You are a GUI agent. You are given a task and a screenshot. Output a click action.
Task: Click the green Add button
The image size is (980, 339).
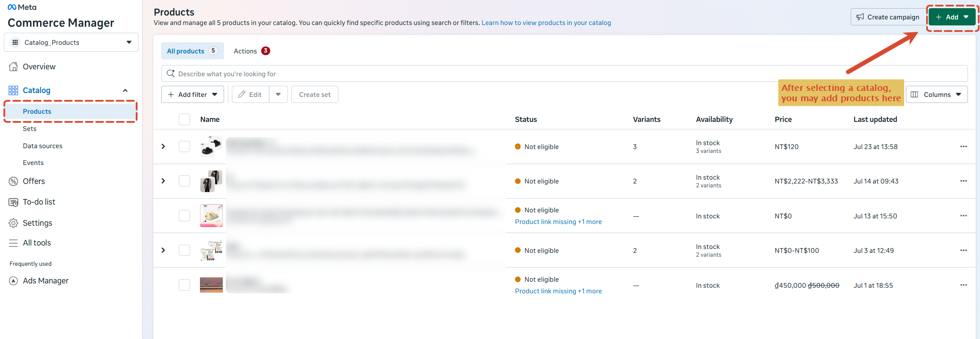(952, 17)
